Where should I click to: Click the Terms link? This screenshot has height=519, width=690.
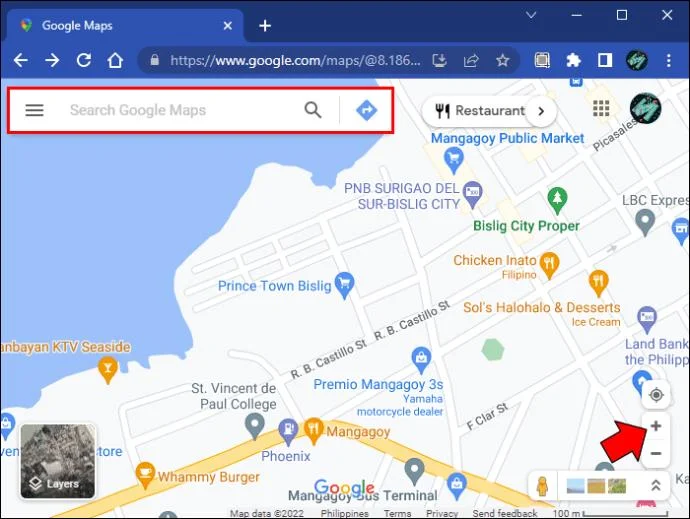pos(397,513)
